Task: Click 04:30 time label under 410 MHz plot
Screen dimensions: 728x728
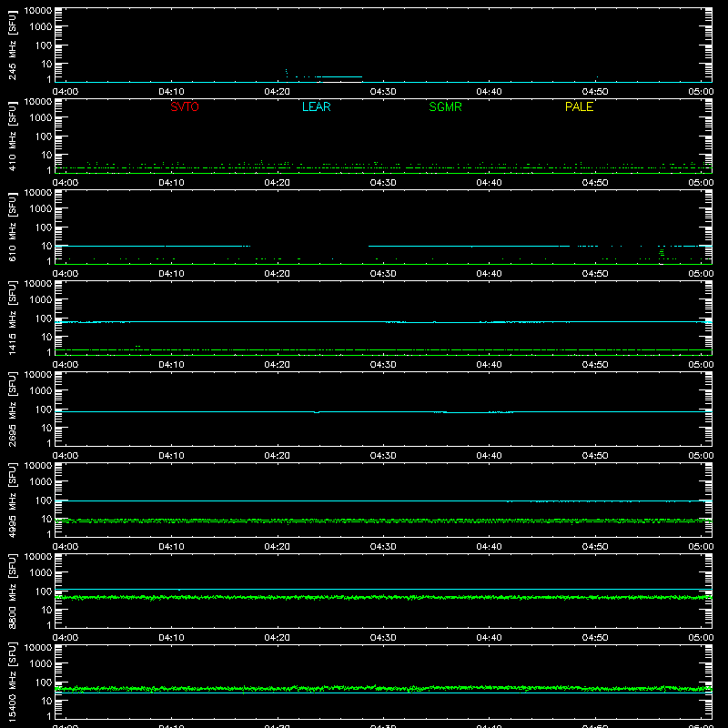Action: [x=383, y=183]
